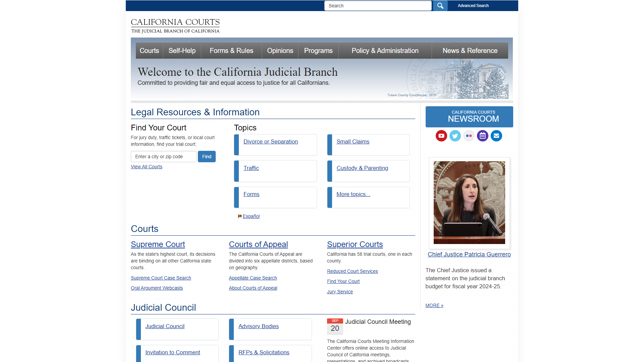Open the More topics link

[353, 194]
